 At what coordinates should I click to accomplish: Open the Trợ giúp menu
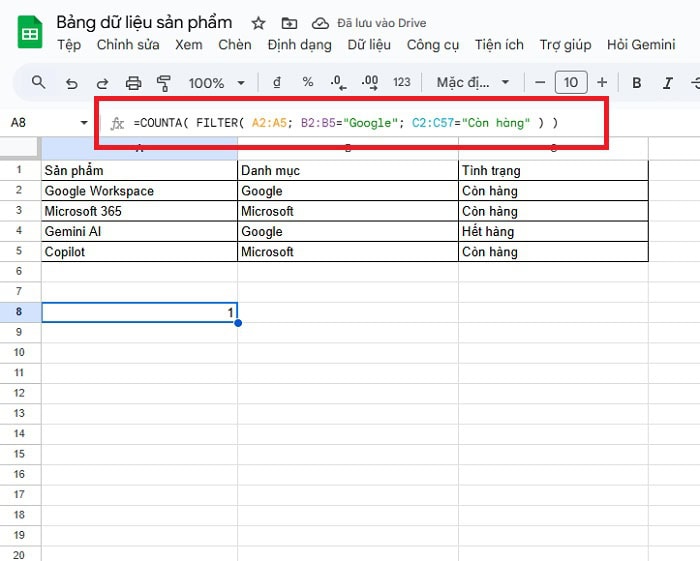(x=565, y=45)
